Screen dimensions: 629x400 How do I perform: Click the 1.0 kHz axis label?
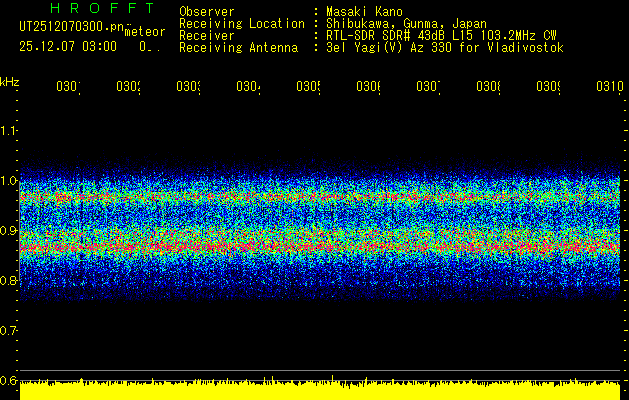coord(8,181)
